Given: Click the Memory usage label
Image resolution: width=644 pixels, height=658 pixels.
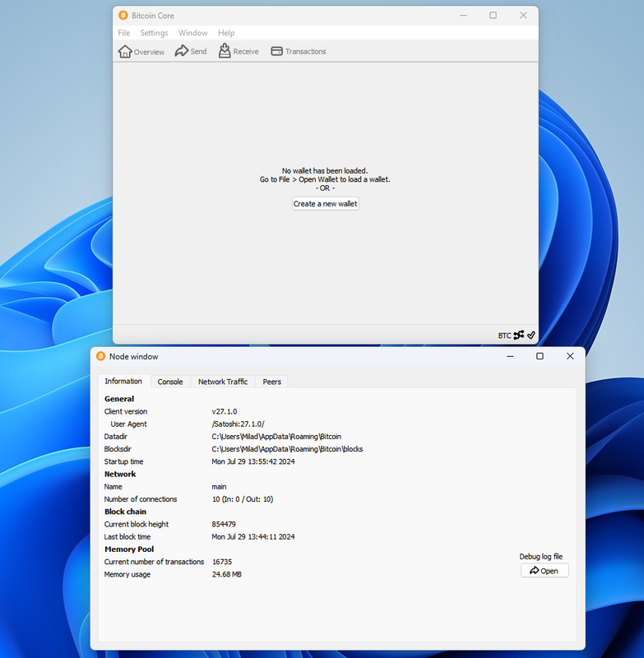Looking at the screenshot, I should click(x=127, y=574).
